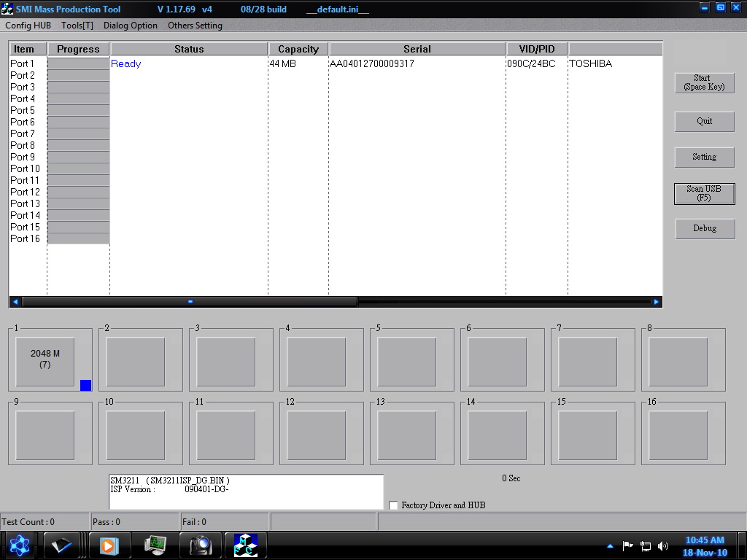Click the SM3211 ISP version info box

tap(247, 492)
